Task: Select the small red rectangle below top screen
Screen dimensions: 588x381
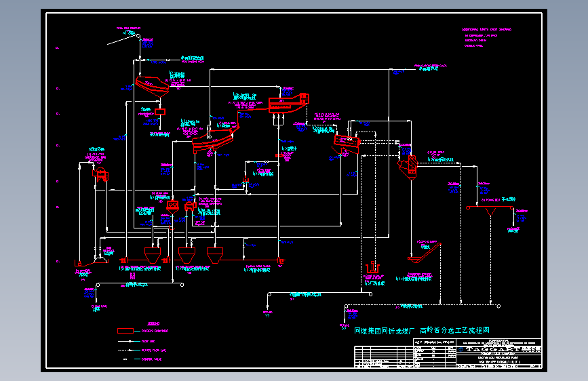Action: tap(160, 111)
